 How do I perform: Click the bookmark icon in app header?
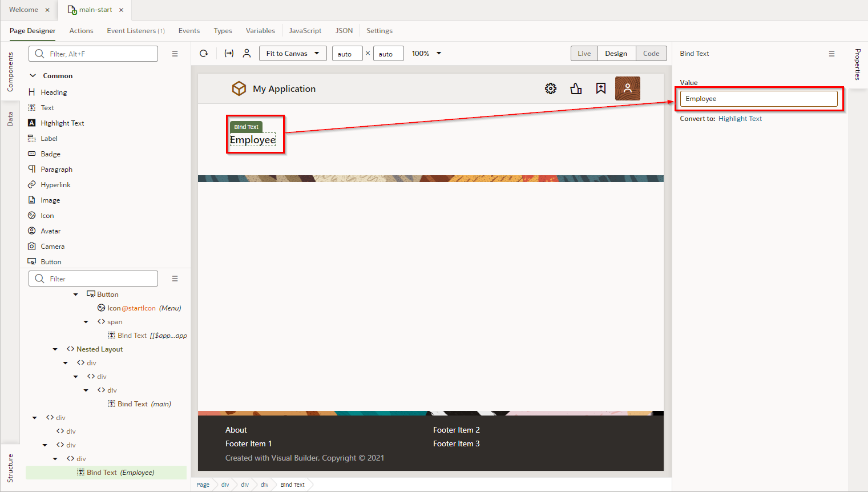pos(601,88)
